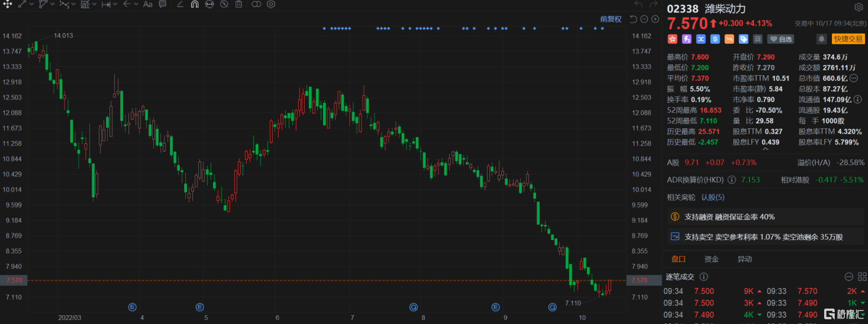
Task: Toggle the lock drawings button
Action: (209, 5)
